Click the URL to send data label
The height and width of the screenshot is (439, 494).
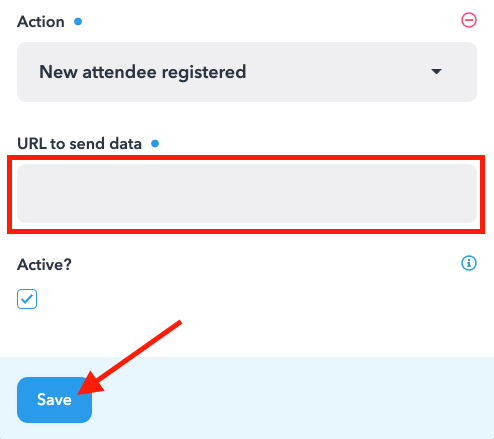pyautogui.click(x=79, y=144)
